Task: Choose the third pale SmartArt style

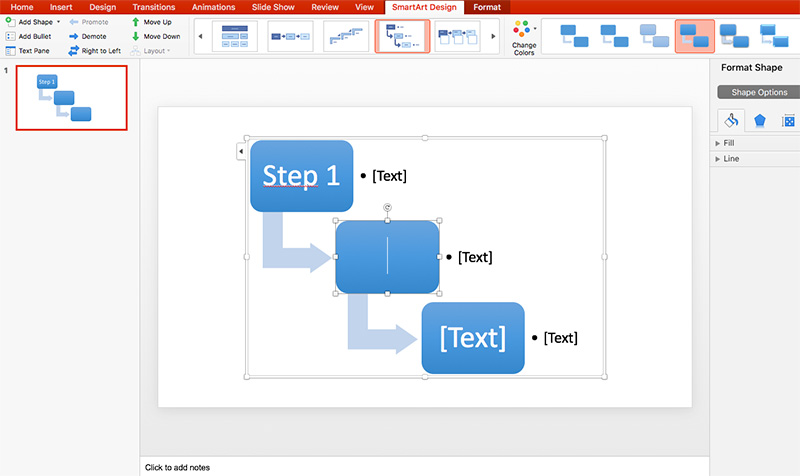Action: coord(655,36)
